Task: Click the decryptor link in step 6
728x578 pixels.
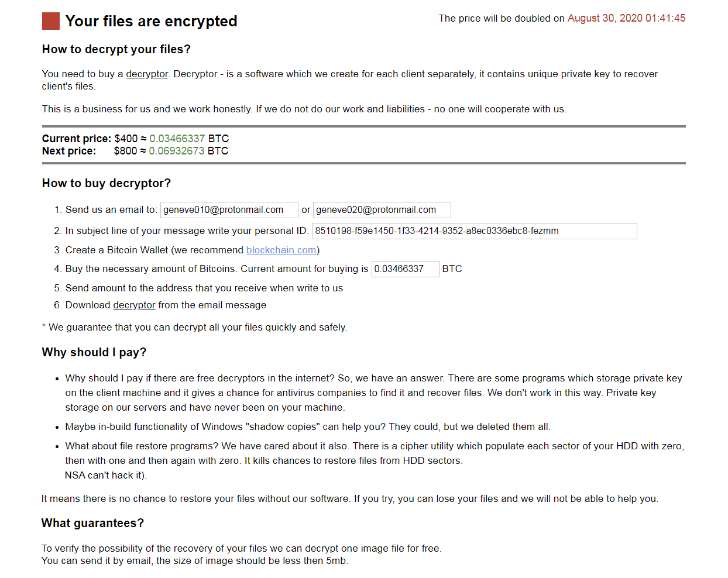Action: coord(134,305)
